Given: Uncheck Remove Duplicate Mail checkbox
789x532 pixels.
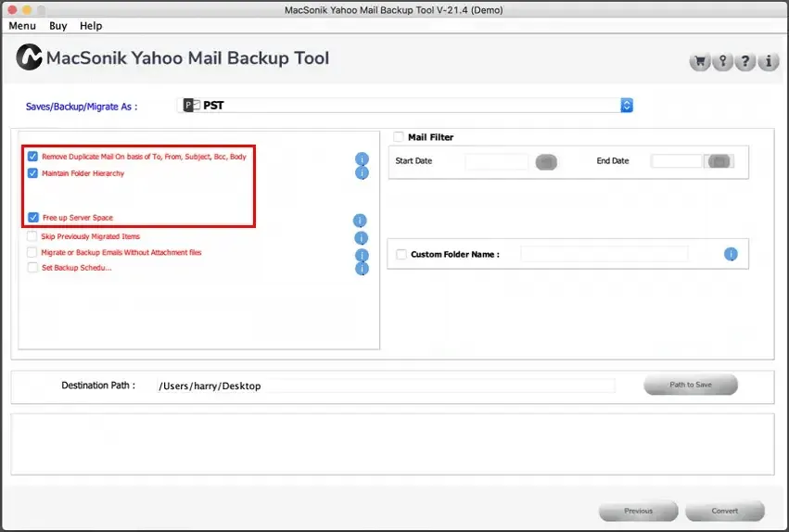Looking at the screenshot, I should (x=32, y=157).
